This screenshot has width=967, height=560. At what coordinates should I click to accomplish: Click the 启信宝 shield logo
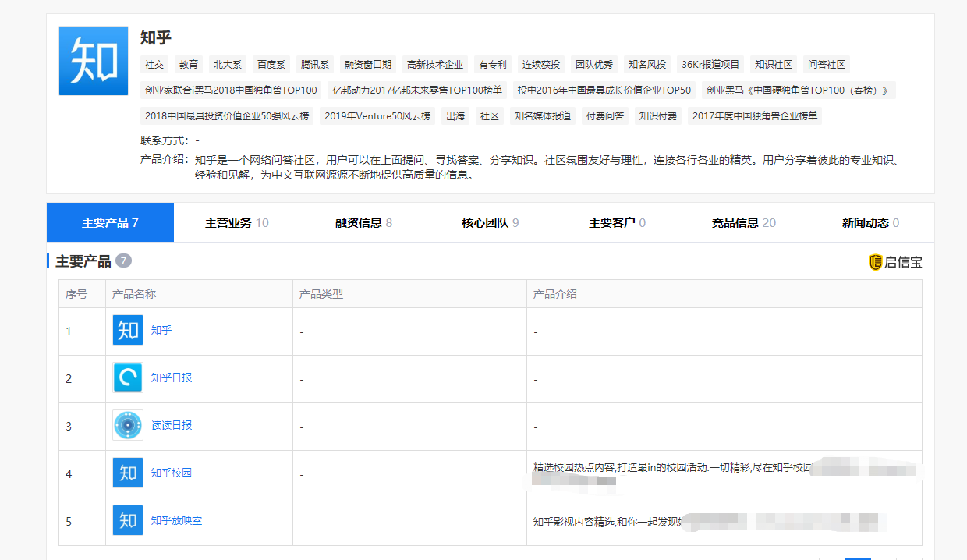click(875, 262)
